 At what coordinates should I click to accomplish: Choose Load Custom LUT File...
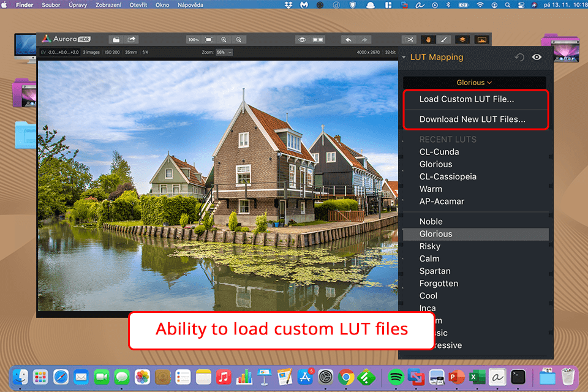click(x=467, y=99)
